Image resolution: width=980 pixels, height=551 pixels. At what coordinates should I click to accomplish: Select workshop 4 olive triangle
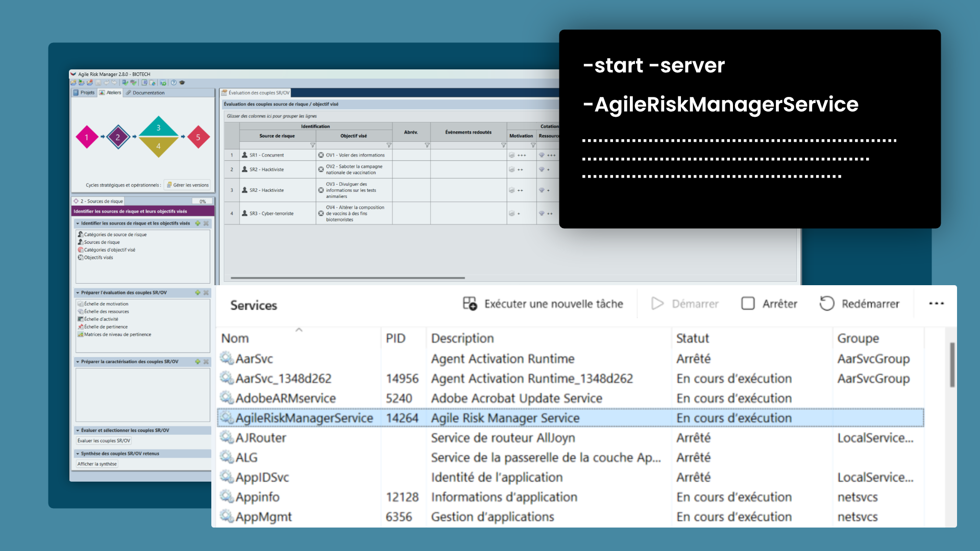[x=158, y=146]
